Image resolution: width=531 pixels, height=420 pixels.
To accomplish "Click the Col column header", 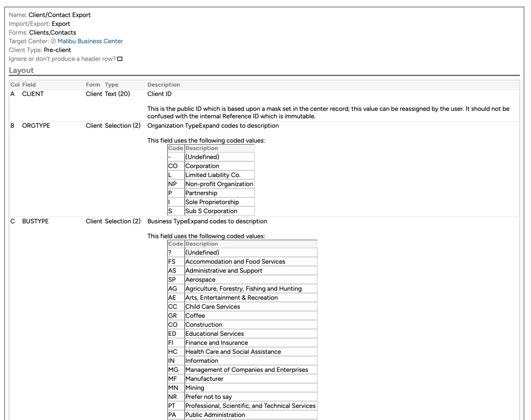I will tap(15, 85).
